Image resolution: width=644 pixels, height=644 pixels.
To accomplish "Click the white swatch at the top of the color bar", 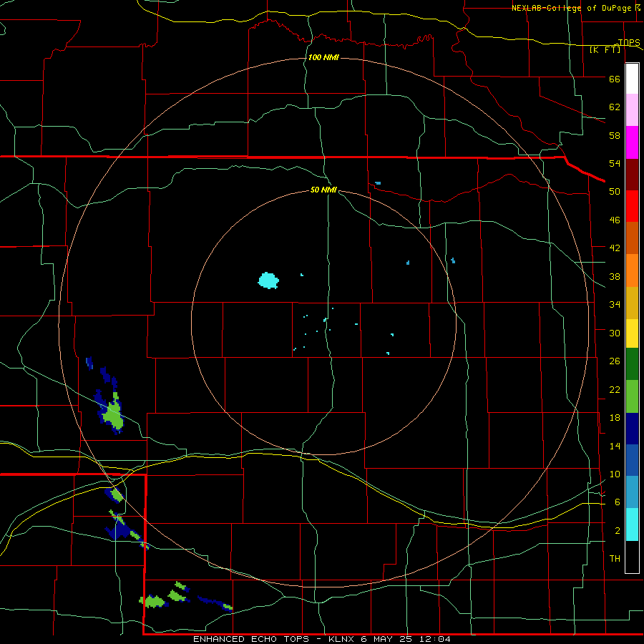I will click(x=632, y=79).
